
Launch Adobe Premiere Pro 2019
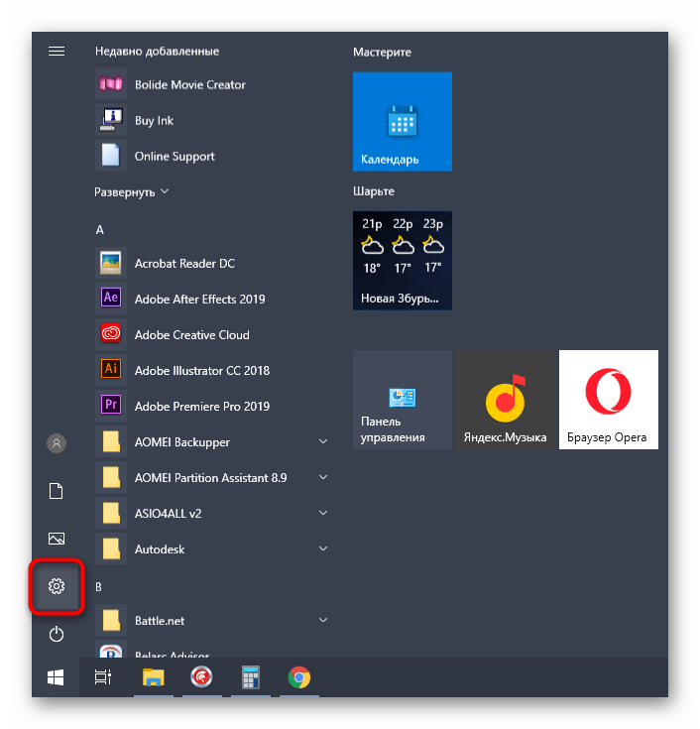point(201,406)
